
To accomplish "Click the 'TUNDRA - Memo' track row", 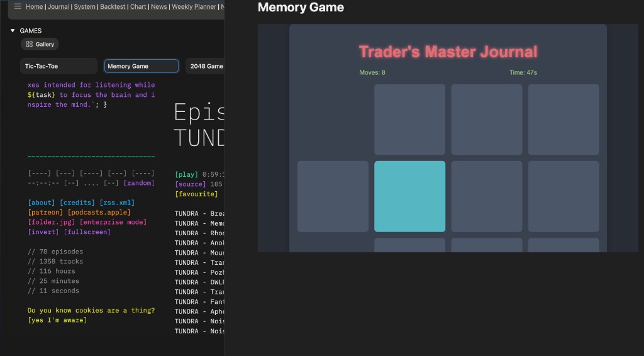I will click(x=199, y=223).
